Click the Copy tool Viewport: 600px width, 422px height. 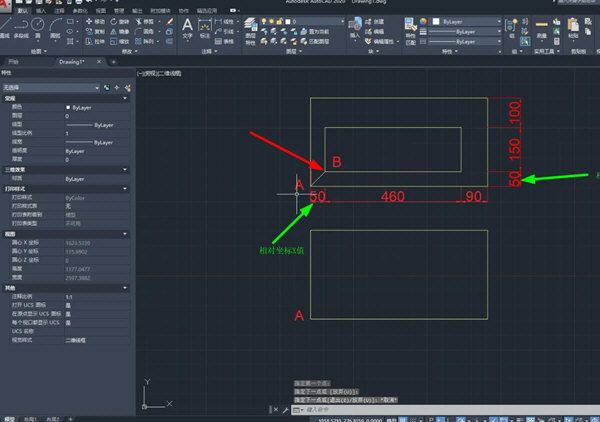pyautogui.click(x=95, y=31)
